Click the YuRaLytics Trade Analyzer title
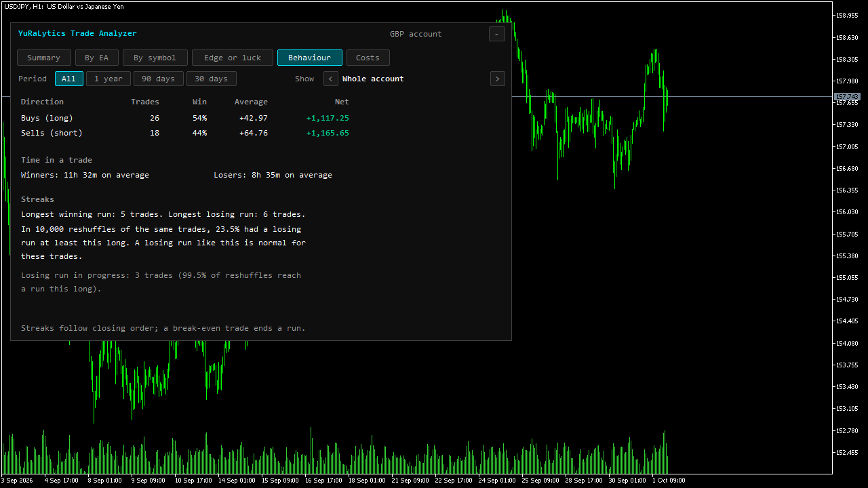This screenshot has width=868, height=488. tap(77, 33)
